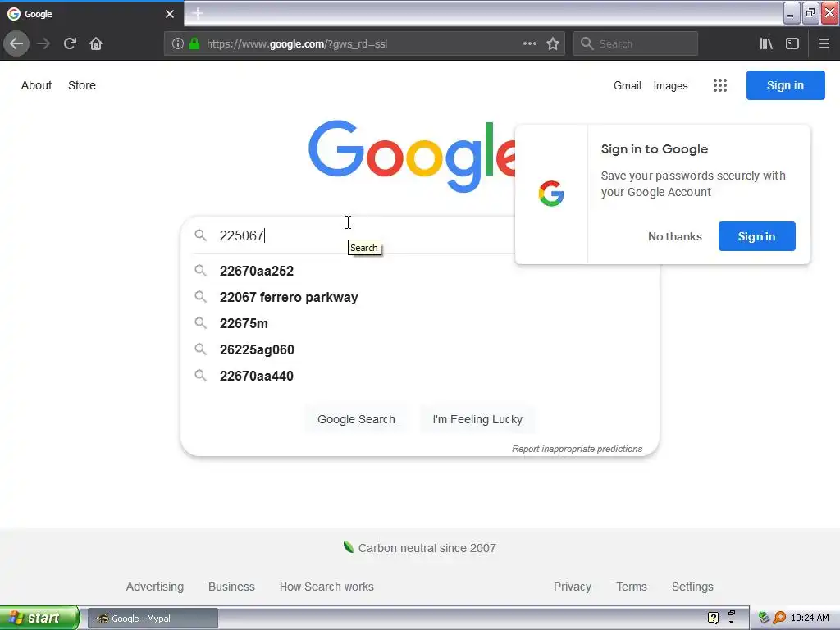Open the Windows start menu

coord(39,618)
